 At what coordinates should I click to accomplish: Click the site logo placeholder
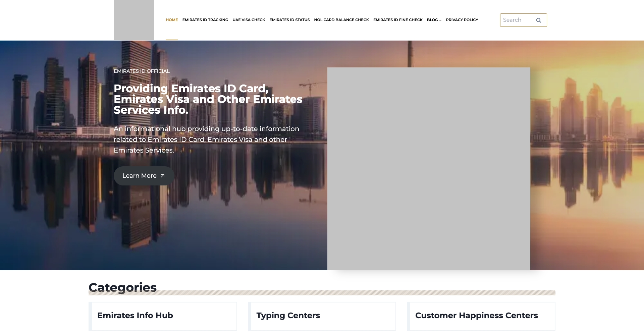(133, 20)
